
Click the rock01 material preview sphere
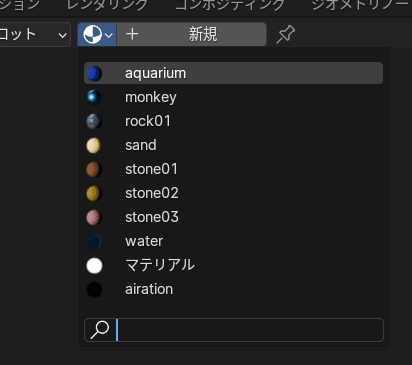coord(94,121)
